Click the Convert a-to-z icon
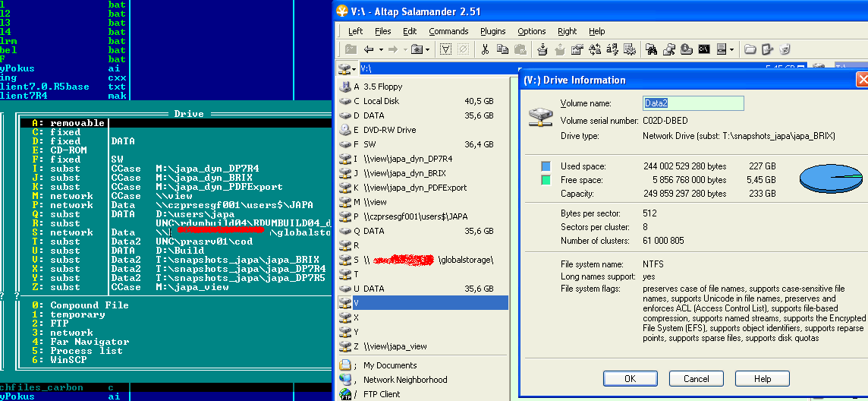 click(x=612, y=49)
